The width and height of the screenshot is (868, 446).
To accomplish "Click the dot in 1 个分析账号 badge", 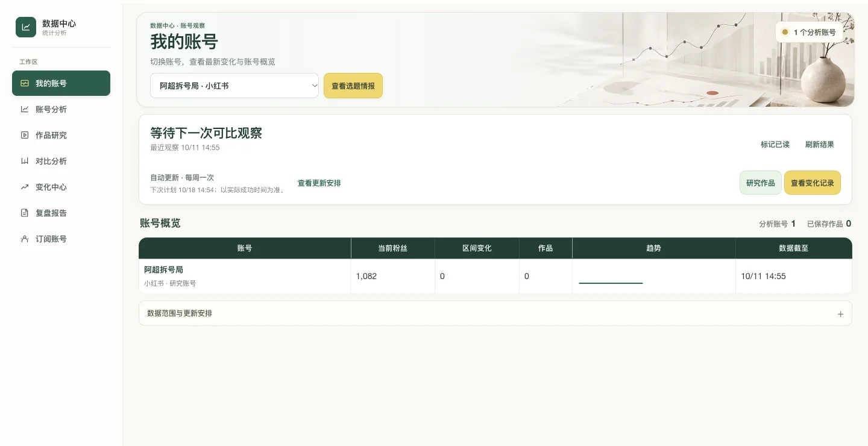I will (785, 32).
